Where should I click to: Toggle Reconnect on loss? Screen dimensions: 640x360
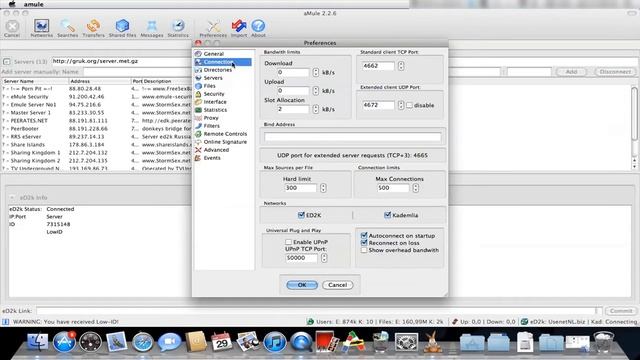[x=364, y=243]
